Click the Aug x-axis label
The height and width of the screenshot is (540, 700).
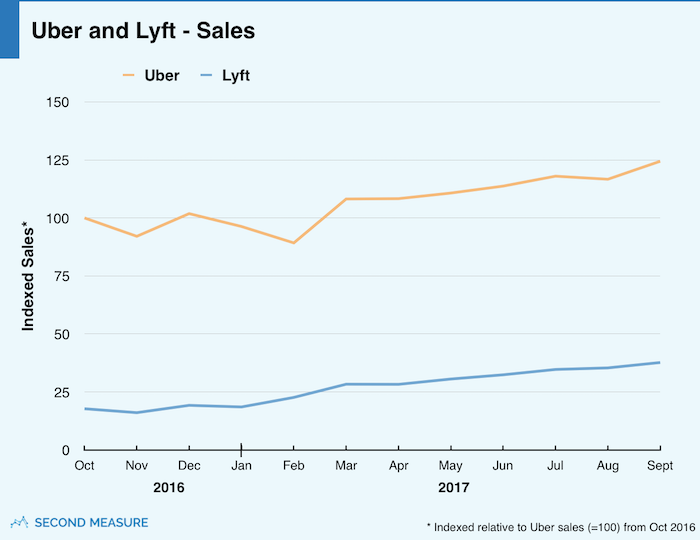pos(608,465)
